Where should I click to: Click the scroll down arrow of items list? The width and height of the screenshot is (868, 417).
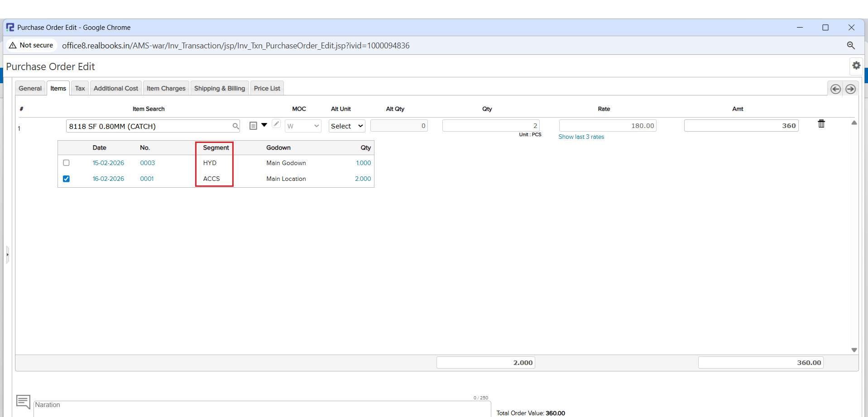click(x=854, y=350)
